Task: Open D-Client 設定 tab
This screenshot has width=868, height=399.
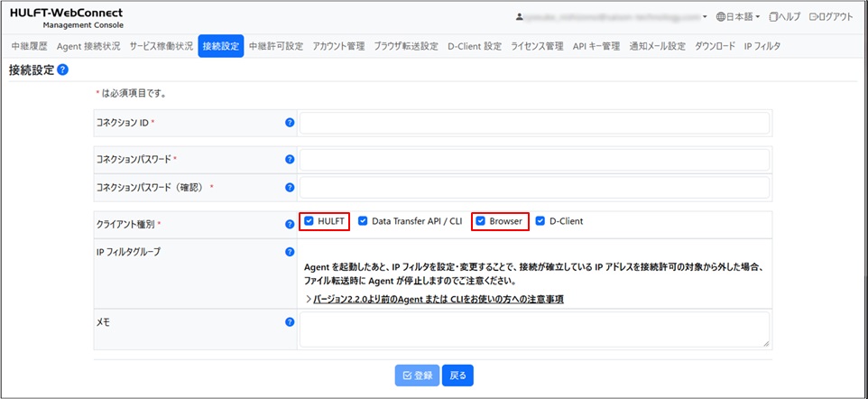Action: (x=475, y=47)
